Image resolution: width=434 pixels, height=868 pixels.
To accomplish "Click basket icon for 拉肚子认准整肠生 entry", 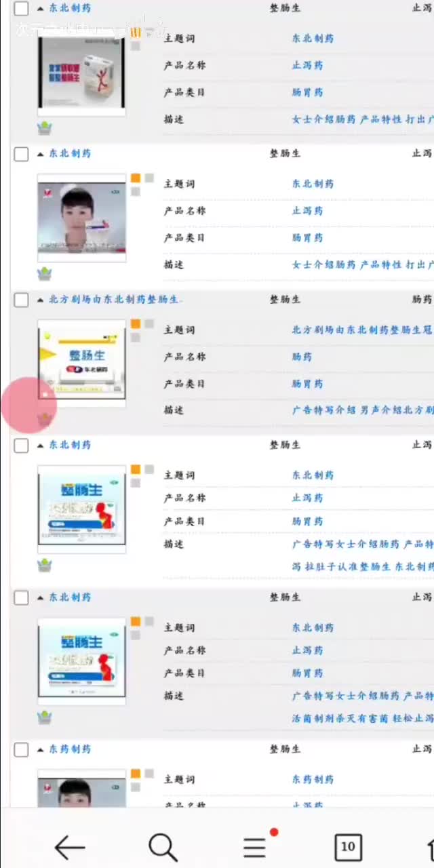I will (x=45, y=565).
